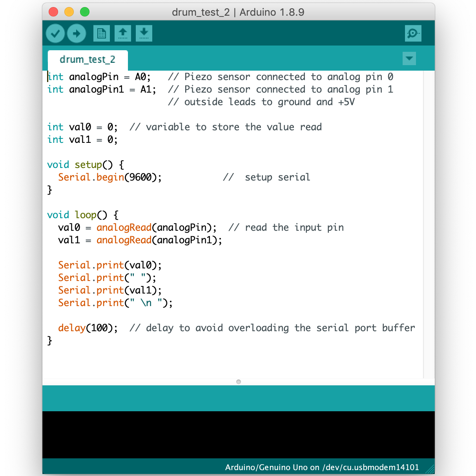The image size is (476, 476).
Task: Click the 'void setup() {' line
Action: 86,165
